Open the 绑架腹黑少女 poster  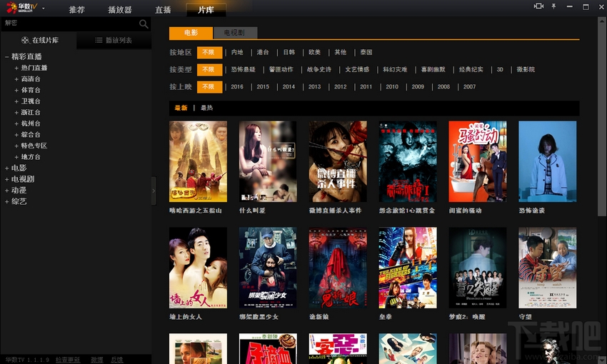268,268
